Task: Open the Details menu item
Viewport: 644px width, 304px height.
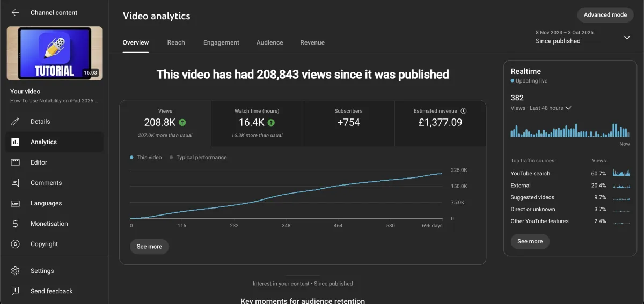Action: [x=54, y=122]
